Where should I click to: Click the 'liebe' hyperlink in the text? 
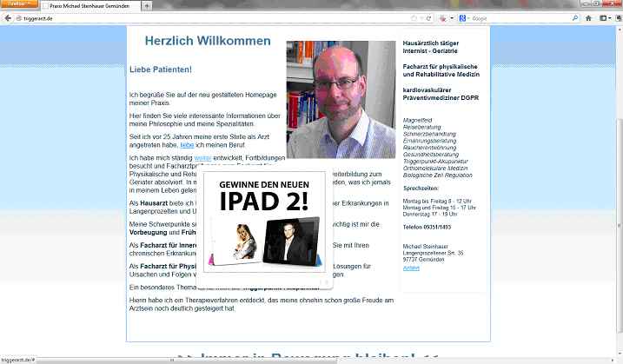(x=187, y=145)
